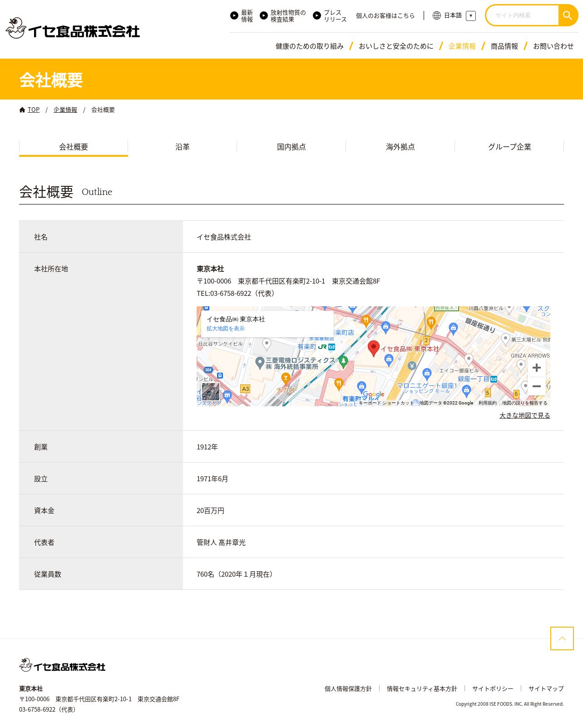Click the red map pin for イセ食品㈱ 東京本社

[373, 349]
